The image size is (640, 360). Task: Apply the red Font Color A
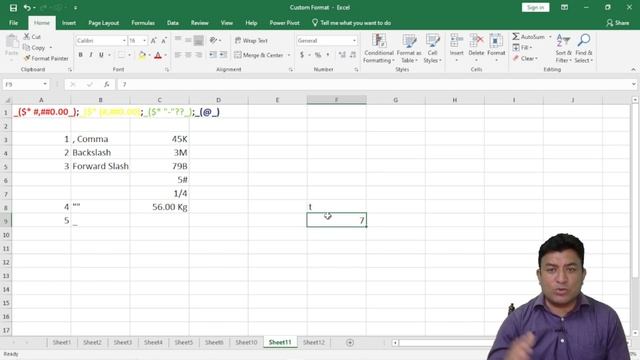(x=158, y=55)
